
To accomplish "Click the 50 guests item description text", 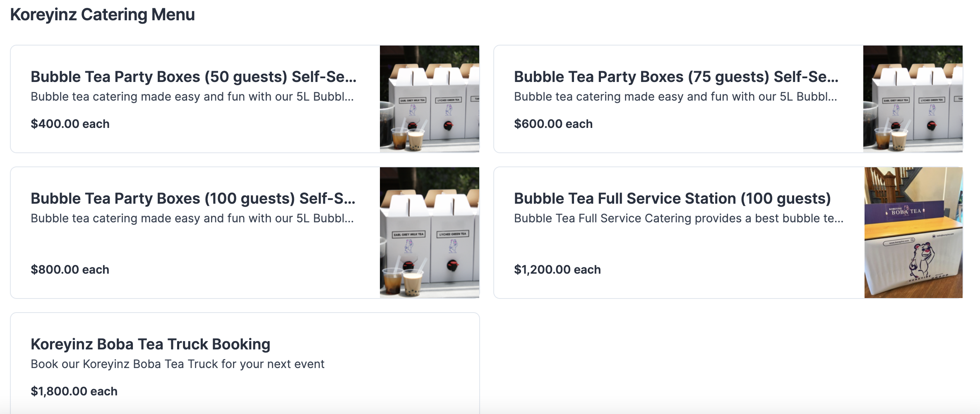I will pyautogui.click(x=192, y=96).
